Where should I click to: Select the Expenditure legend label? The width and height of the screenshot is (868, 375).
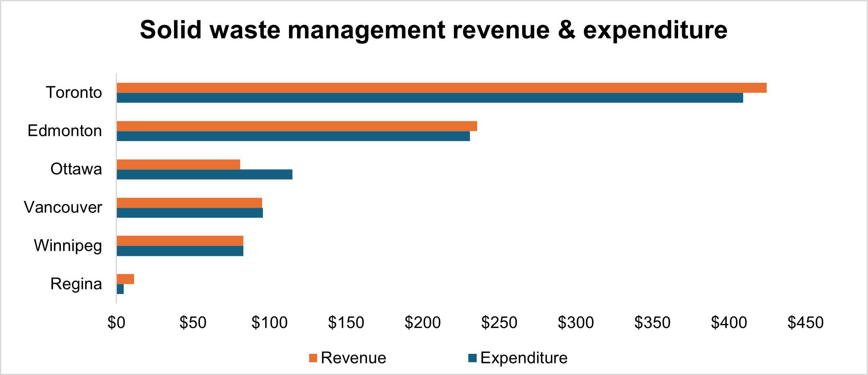point(524,358)
